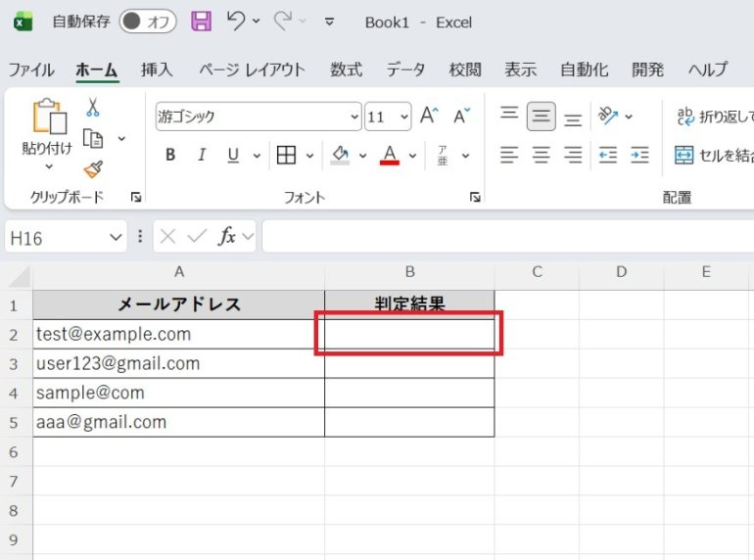Image resolution: width=754 pixels, height=560 pixels.
Task: Align text to the top
Action: point(509,113)
